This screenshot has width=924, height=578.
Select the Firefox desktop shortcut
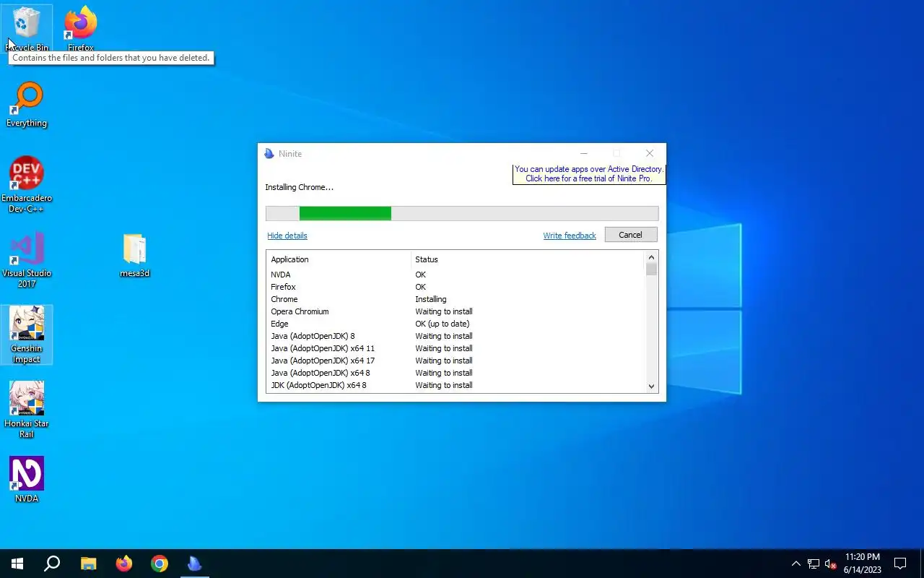(x=81, y=29)
